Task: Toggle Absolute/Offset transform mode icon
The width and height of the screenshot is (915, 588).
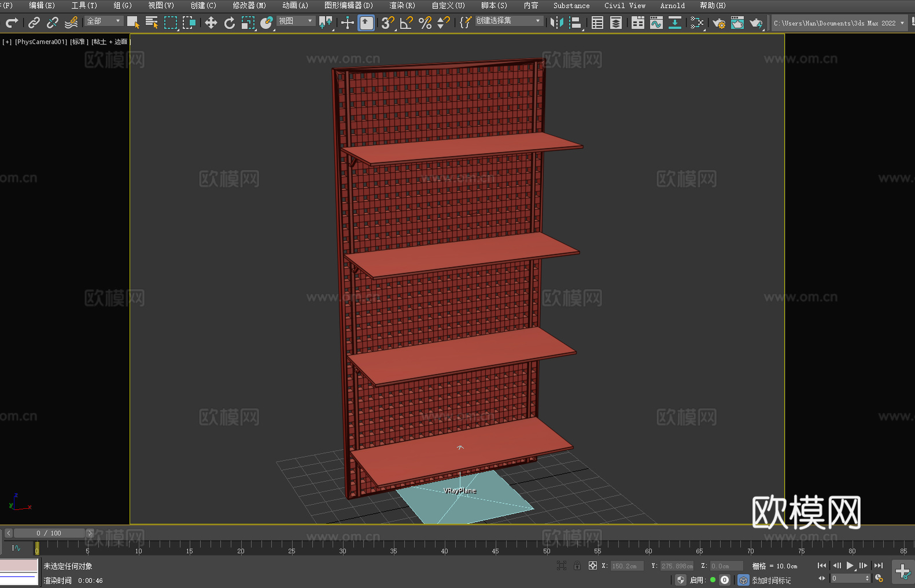Action: point(592,565)
